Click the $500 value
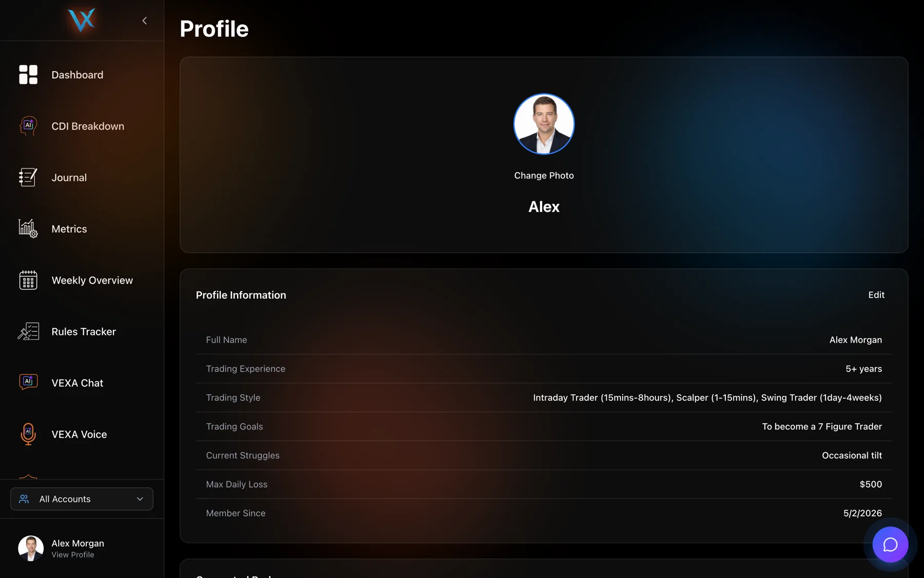924x578 pixels. tap(871, 484)
